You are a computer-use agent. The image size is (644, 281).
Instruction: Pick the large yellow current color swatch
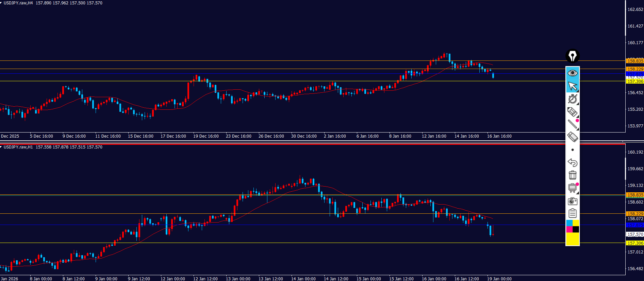(572, 239)
